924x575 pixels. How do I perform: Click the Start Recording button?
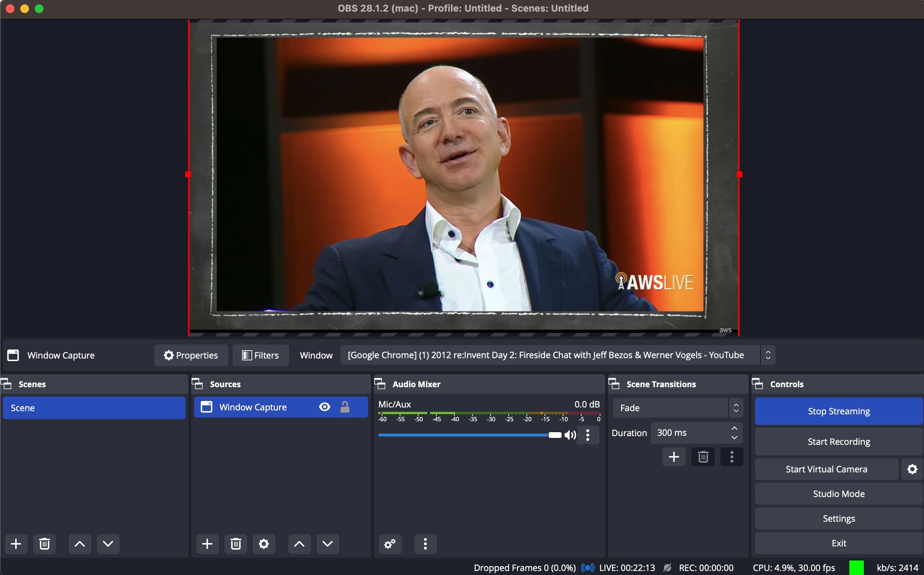838,442
